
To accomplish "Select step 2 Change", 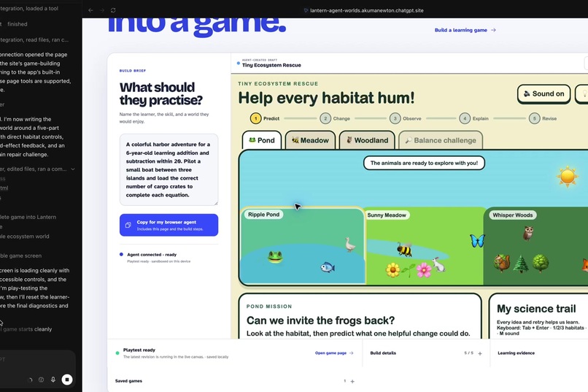I will [335, 118].
